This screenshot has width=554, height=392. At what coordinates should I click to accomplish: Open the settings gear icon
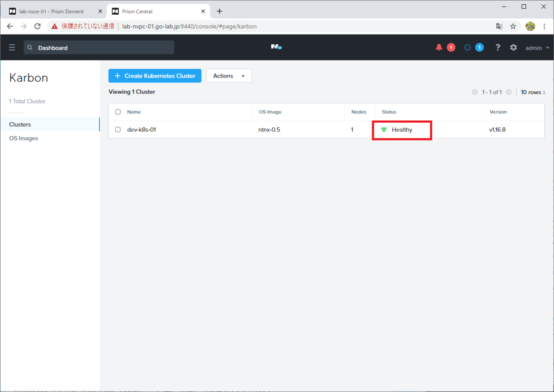tap(513, 48)
